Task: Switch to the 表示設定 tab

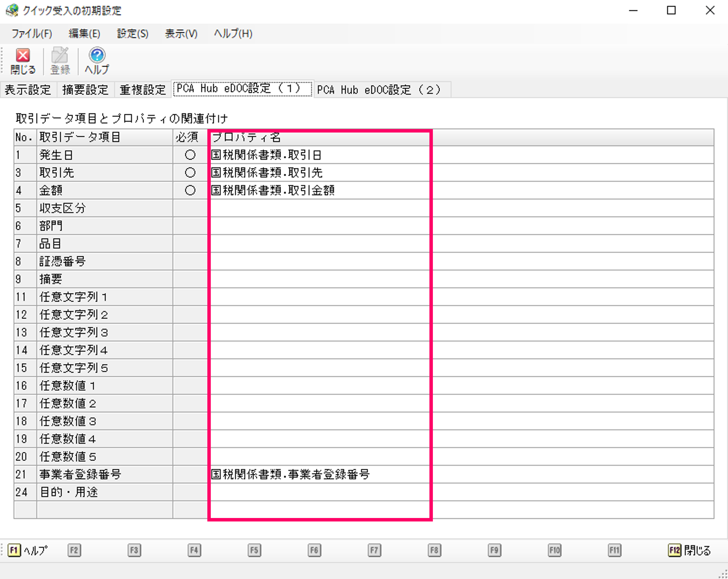Action: coord(28,90)
